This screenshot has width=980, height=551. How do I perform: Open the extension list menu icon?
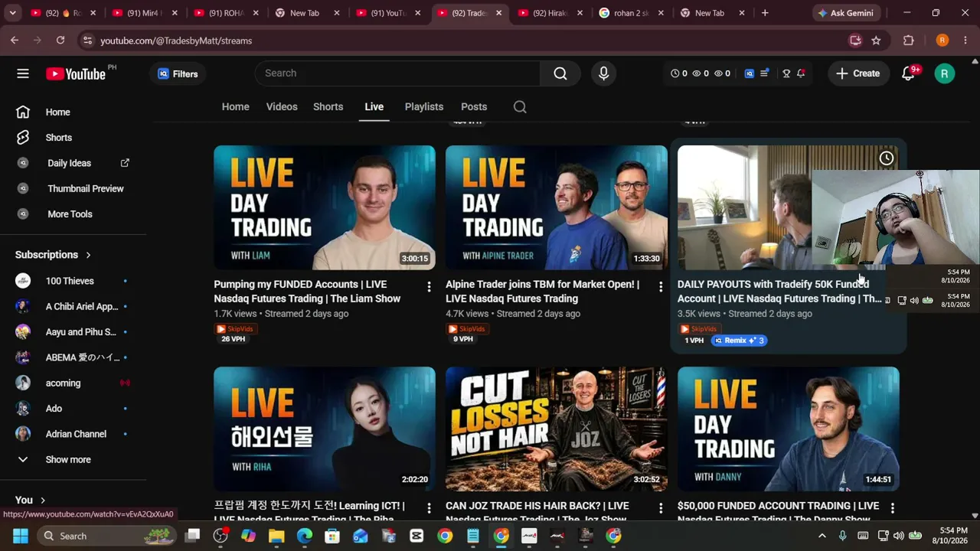click(x=764, y=73)
